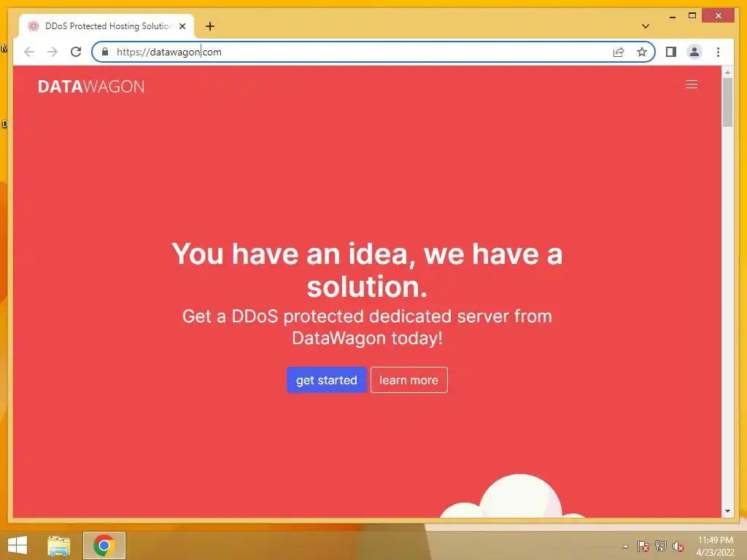Share this page via the share icon
Screen dimensions: 747x560
pyautogui.click(x=619, y=52)
